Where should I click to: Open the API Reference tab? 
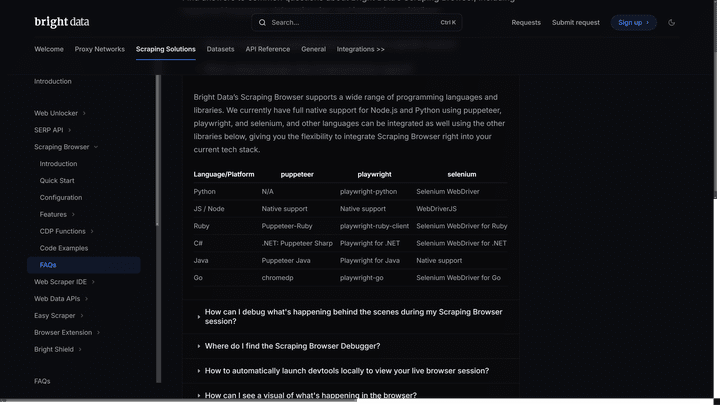tap(268, 49)
